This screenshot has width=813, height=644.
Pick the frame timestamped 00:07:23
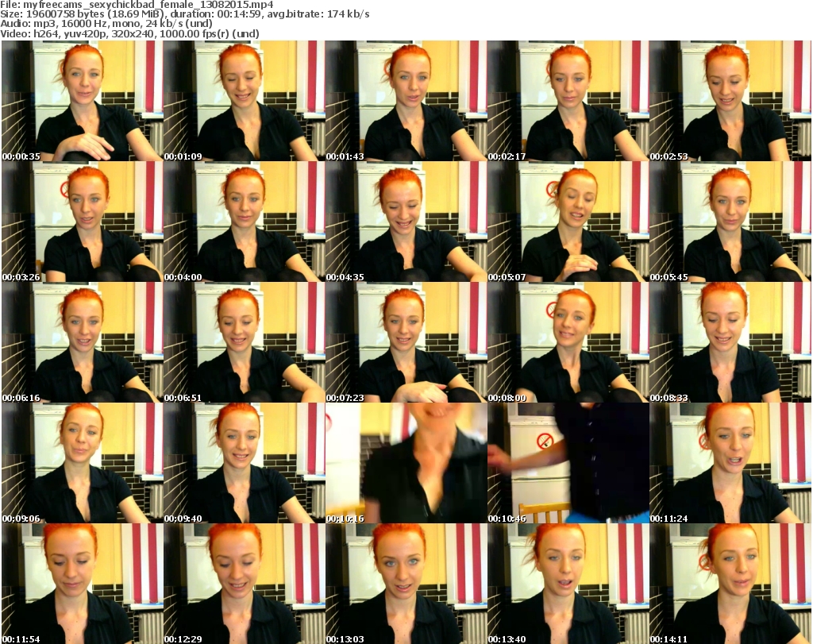(406, 343)
